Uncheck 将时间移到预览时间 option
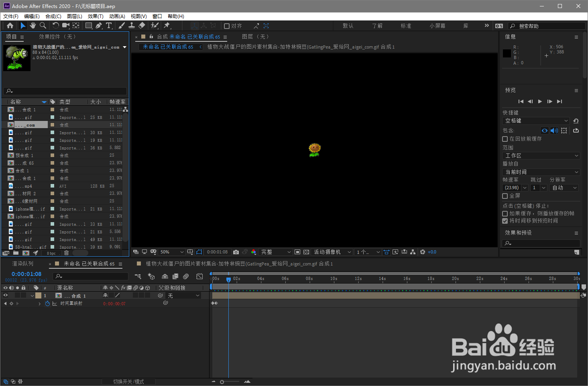The width and height of the screenshot is (588, 386). point(505,221)
